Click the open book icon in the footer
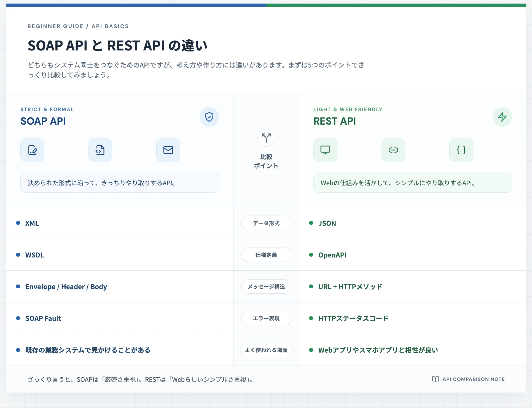Image resolution: width=532 pixels, height=408 pixels. coord(436,379)
